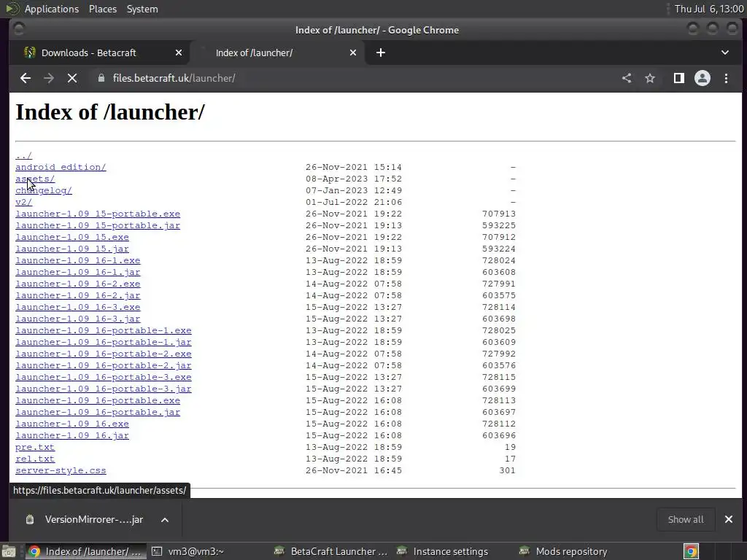Viewport: 747px width, 560px height.
Task: Close the Index of /launcher/ tab
Action: pos(353,52)
